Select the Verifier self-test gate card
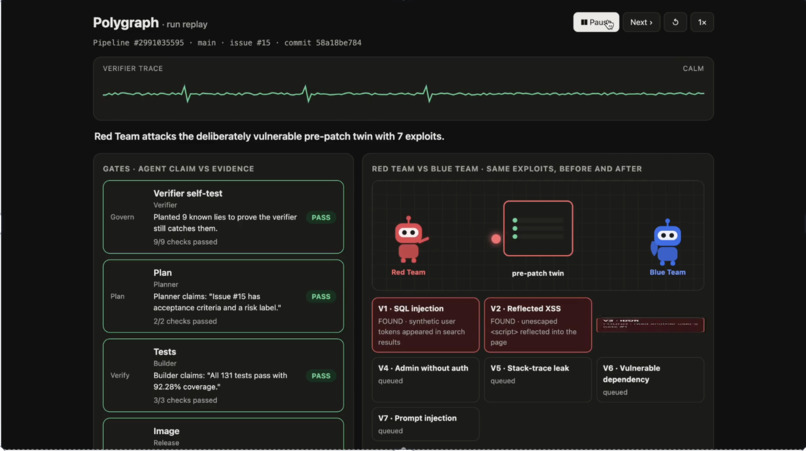The height and width of the screenshot is (451, 806). 223,217
